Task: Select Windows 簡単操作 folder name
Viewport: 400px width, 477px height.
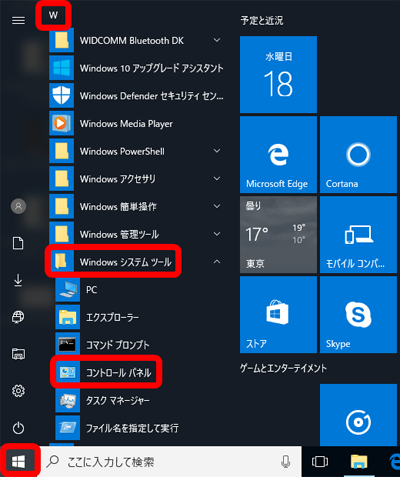Action: point(118,207)
